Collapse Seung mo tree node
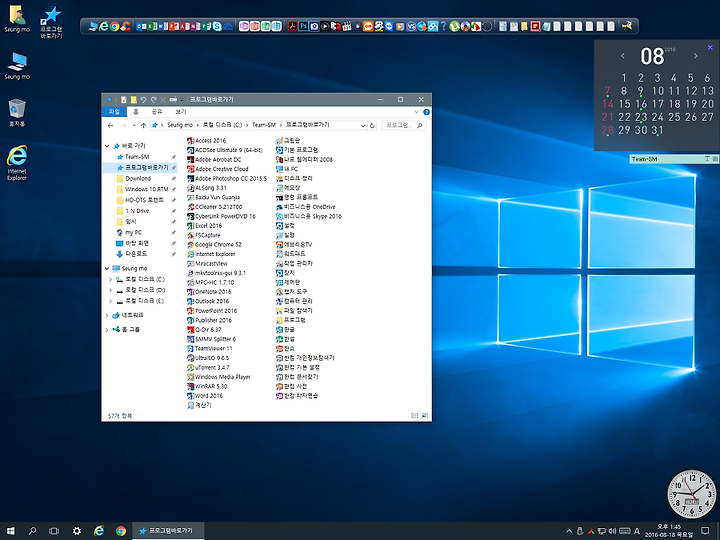Image resolution: width=720 pixels, height=540 pixels. tap(107, 269)
